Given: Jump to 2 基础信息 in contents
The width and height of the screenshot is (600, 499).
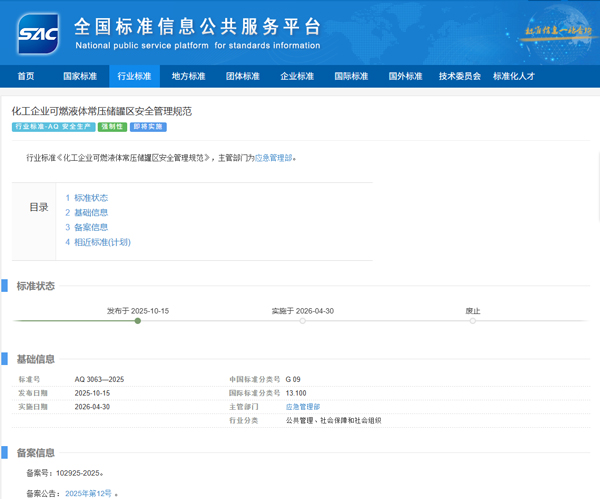Looking at the screenshot, I should coord(86,212).
